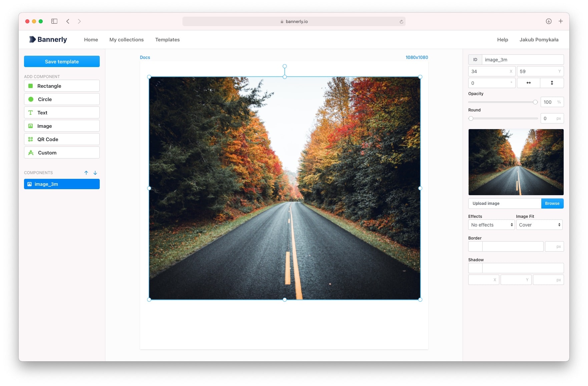
Task: Browse for an image to upload
Action: point(552,204)
